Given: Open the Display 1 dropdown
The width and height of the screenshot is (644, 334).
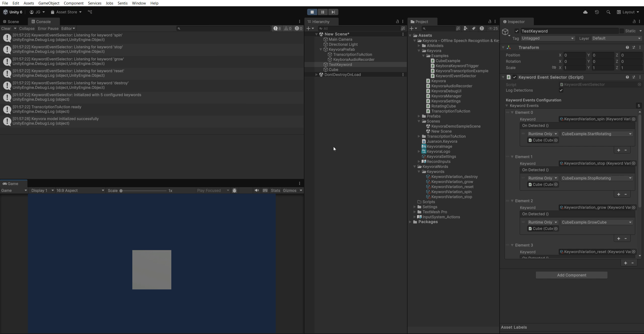Looking at the screenshot, I should click(x=42, y=191).
